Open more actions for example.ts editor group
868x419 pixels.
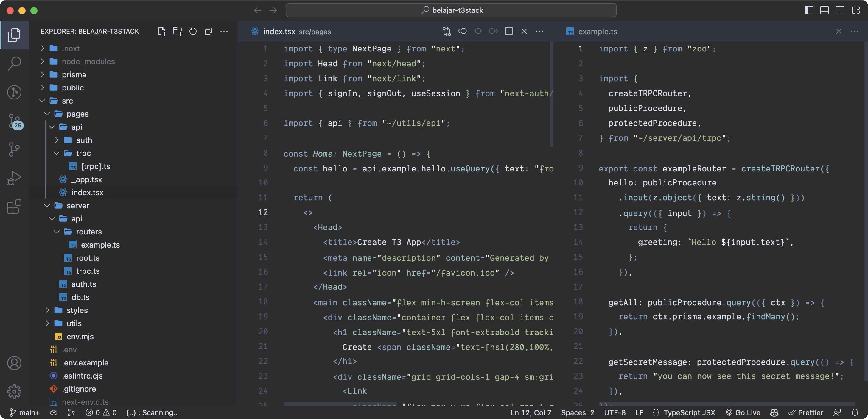tap(854, 31)
